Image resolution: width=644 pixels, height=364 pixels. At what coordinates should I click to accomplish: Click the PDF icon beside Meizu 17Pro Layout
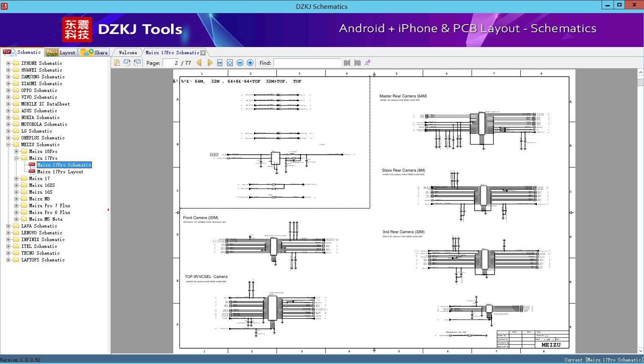point(32,172)
